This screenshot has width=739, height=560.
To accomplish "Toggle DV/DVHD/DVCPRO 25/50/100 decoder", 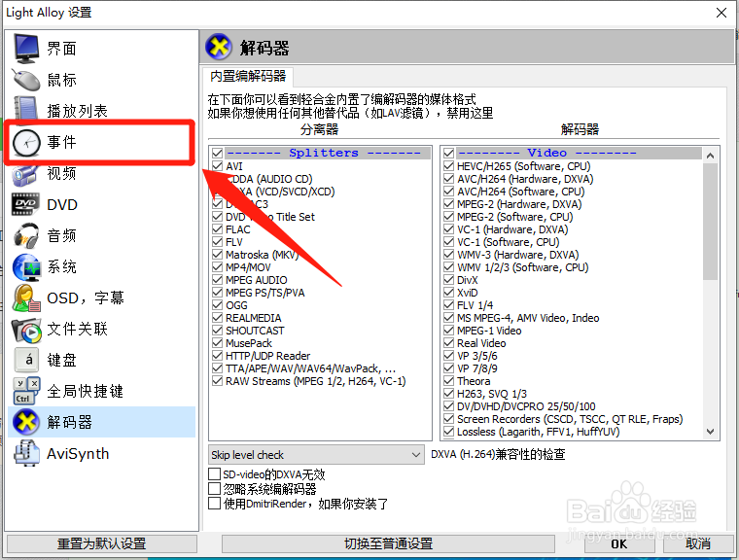I will tap(448, 405).
